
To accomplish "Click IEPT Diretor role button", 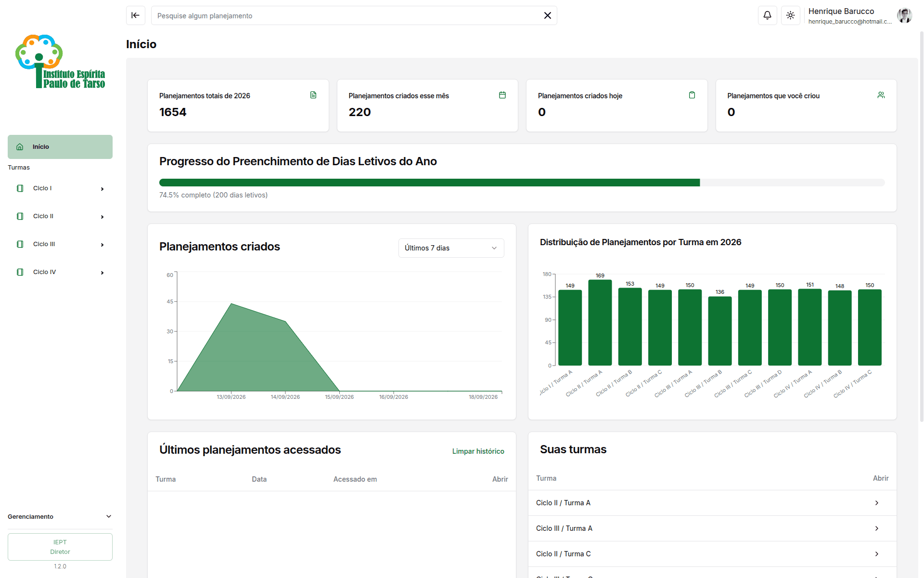I will 60,547.
